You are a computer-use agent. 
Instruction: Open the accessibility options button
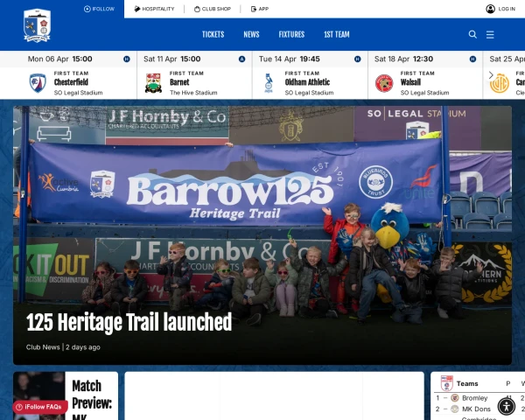(507, 407)
